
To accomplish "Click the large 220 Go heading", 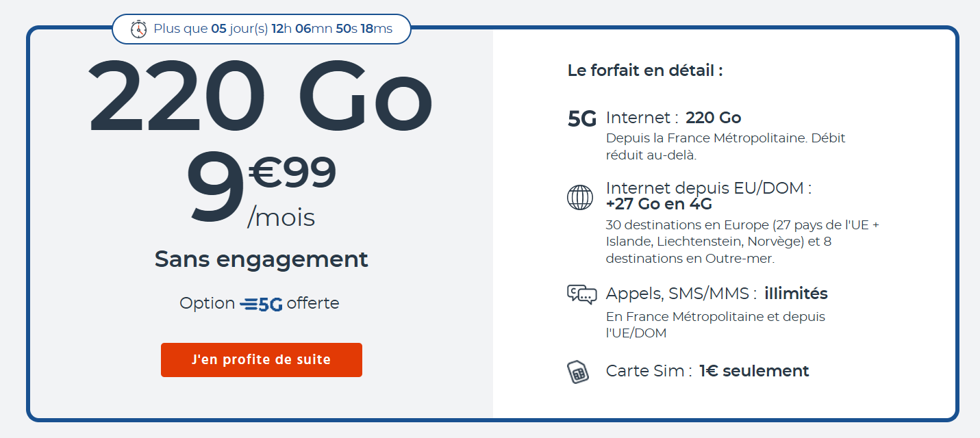I will point(261,95).
